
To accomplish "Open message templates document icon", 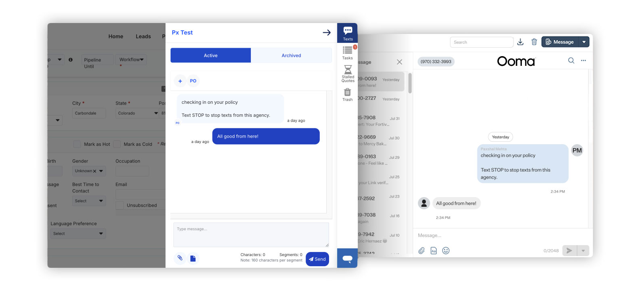I will click(x=193, y=258).
